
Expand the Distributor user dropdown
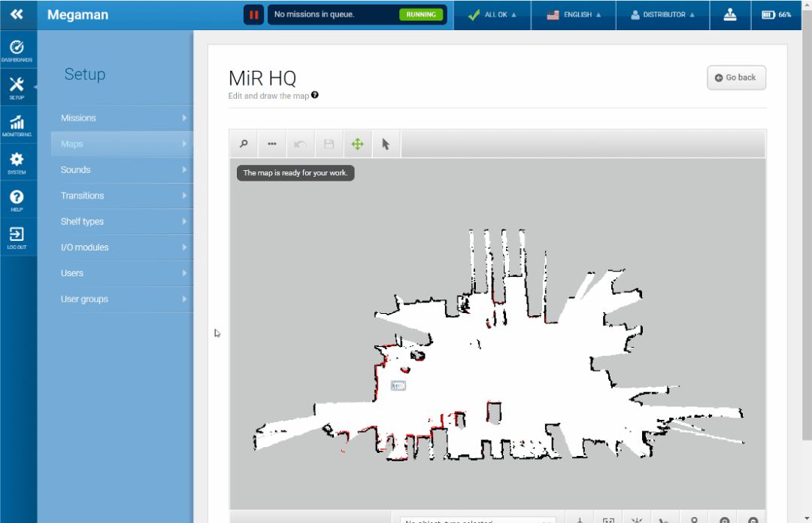coord(662,14)
